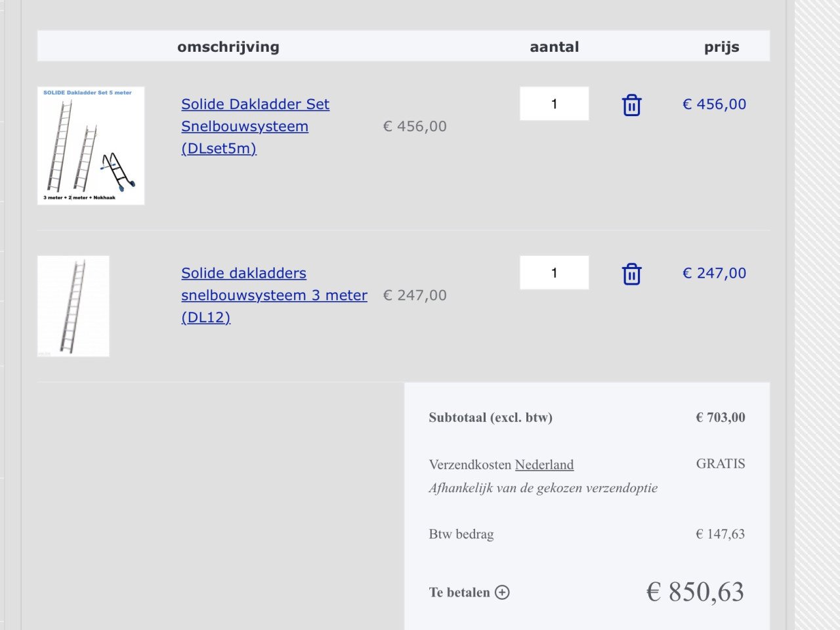Screen dimensions: 840x630
Task: Expand the Te betalen plus icon
Action: pyautogui.click(x=502, y=593)
